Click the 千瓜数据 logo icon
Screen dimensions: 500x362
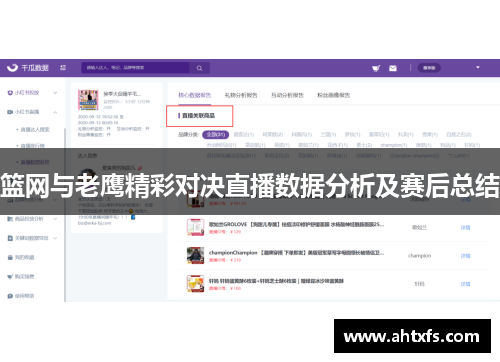coord(12,68)
